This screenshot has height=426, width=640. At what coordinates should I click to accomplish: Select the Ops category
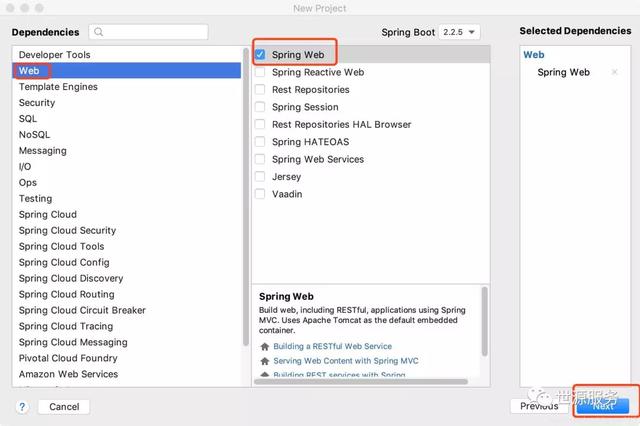pyautogui.click(x=127, y=182)
